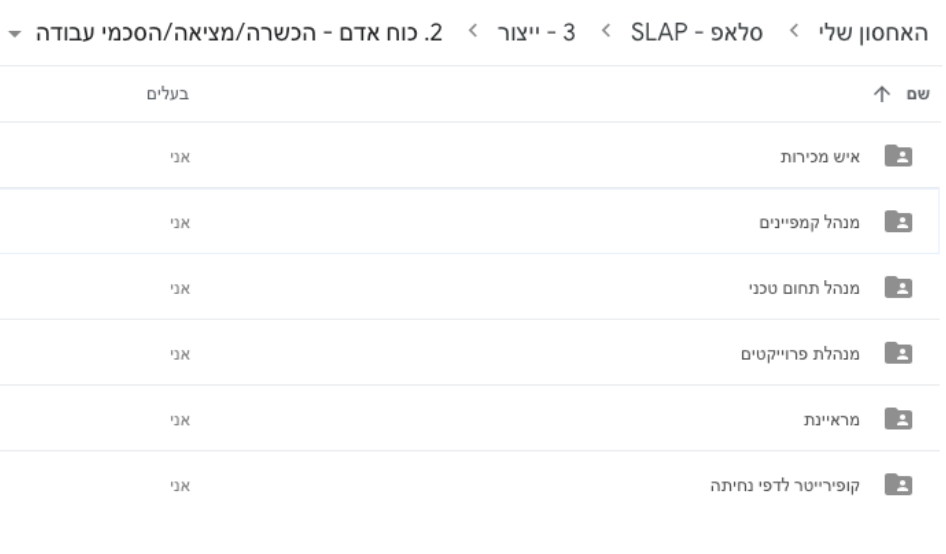Select the shared folder icon for מנהל קמפיינים

898,221
